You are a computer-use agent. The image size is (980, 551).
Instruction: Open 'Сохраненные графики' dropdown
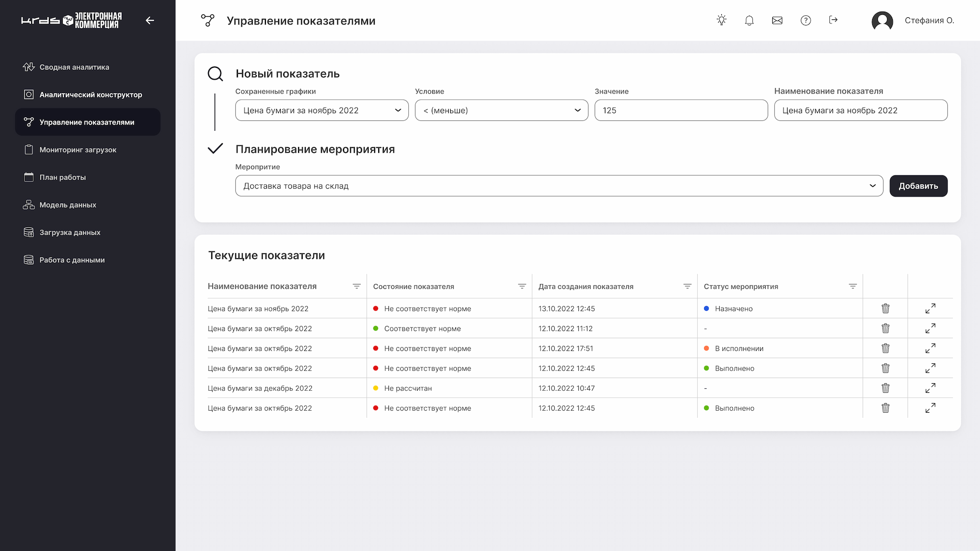[322, 111]
